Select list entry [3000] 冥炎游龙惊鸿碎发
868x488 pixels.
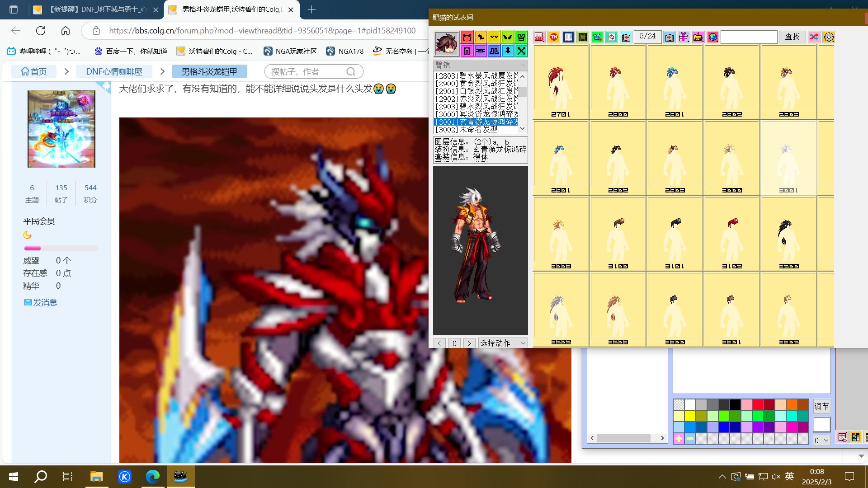click(476, 114)
